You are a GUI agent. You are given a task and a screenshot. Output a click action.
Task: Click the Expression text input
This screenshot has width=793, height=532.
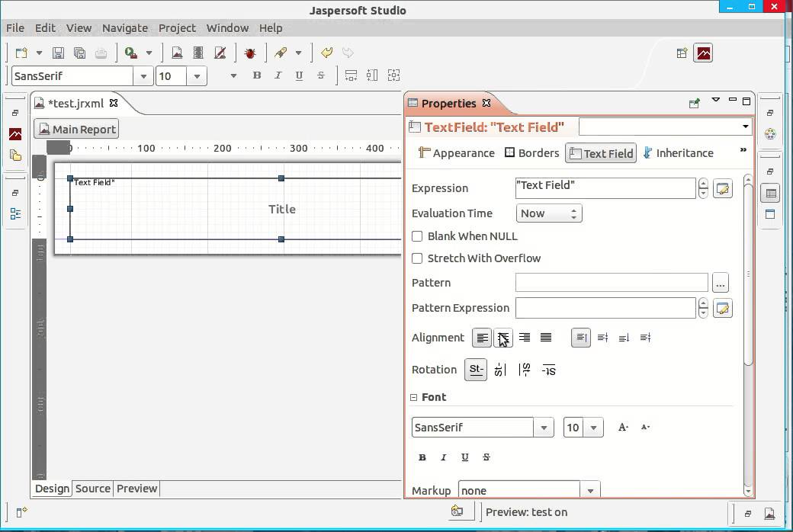[605, 188]
